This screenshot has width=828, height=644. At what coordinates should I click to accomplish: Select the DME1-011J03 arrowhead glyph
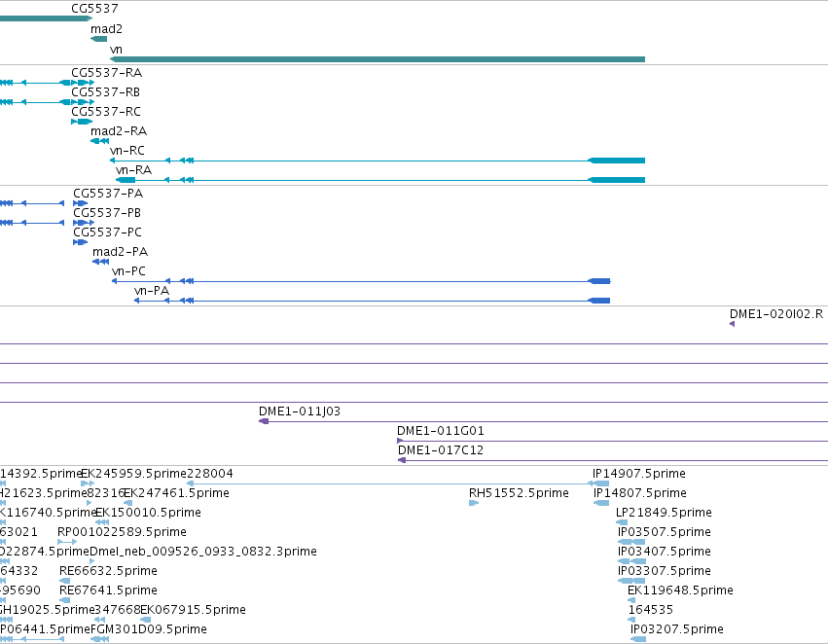pos(264,421)
